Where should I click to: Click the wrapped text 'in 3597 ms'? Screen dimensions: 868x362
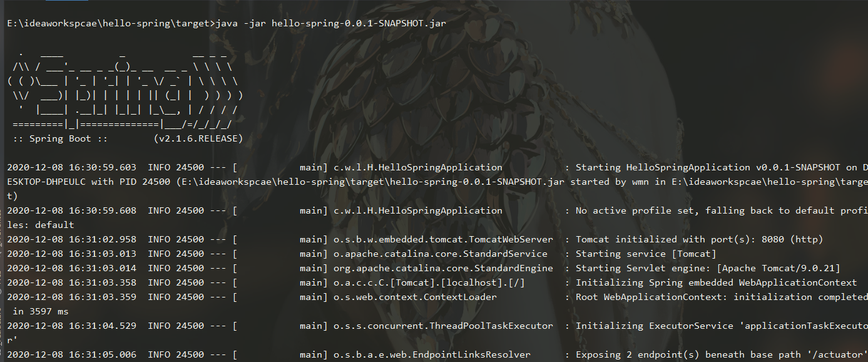[41, 311]
